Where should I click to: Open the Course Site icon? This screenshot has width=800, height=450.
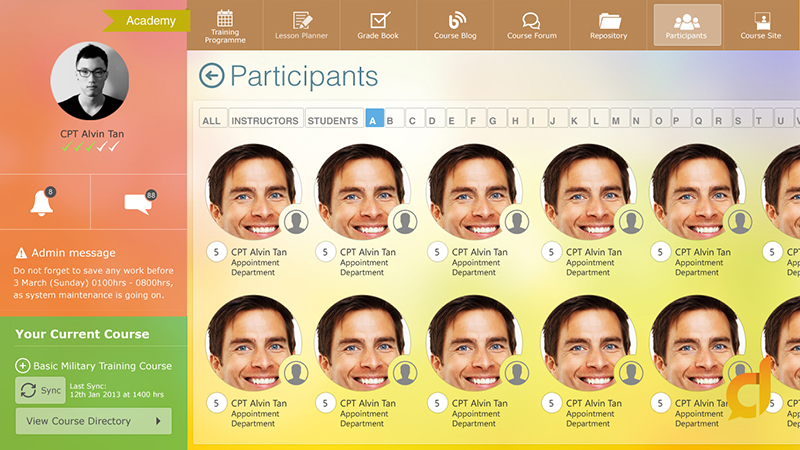(761, 20)
